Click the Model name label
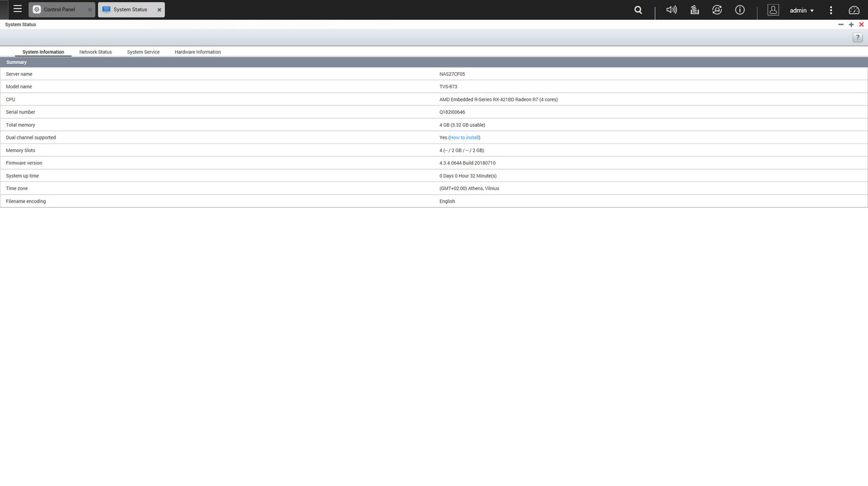 click(x=19, y=87)
